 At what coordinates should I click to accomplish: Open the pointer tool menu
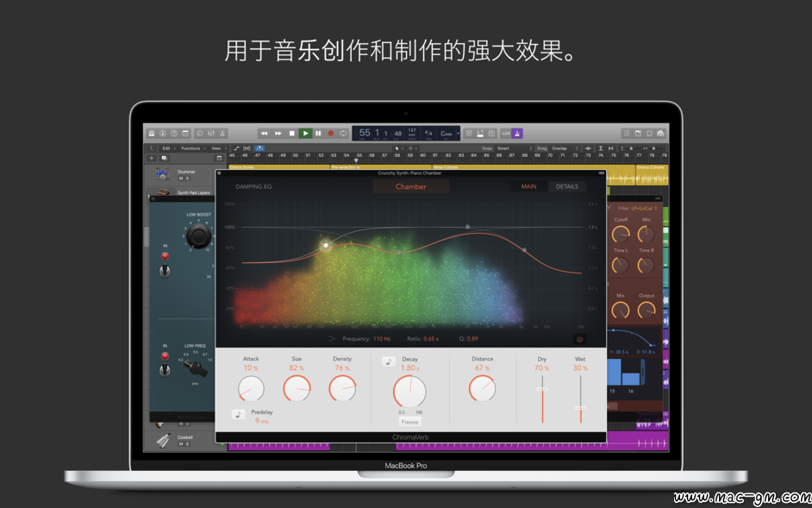pos(398,148)
